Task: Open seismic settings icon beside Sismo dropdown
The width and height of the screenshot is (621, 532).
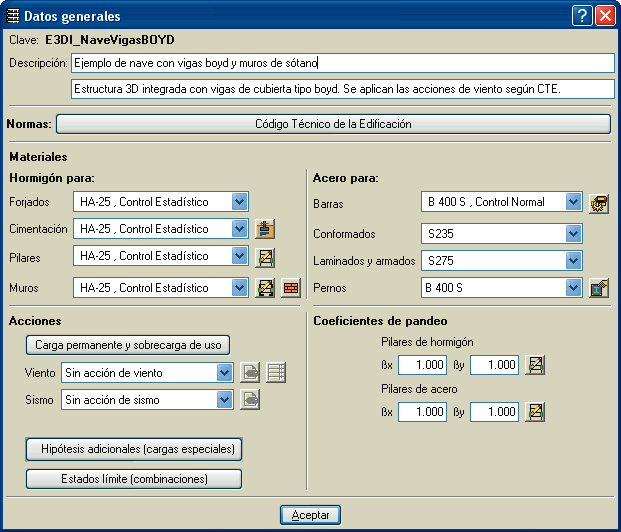Action: click(x=250, y=400)
